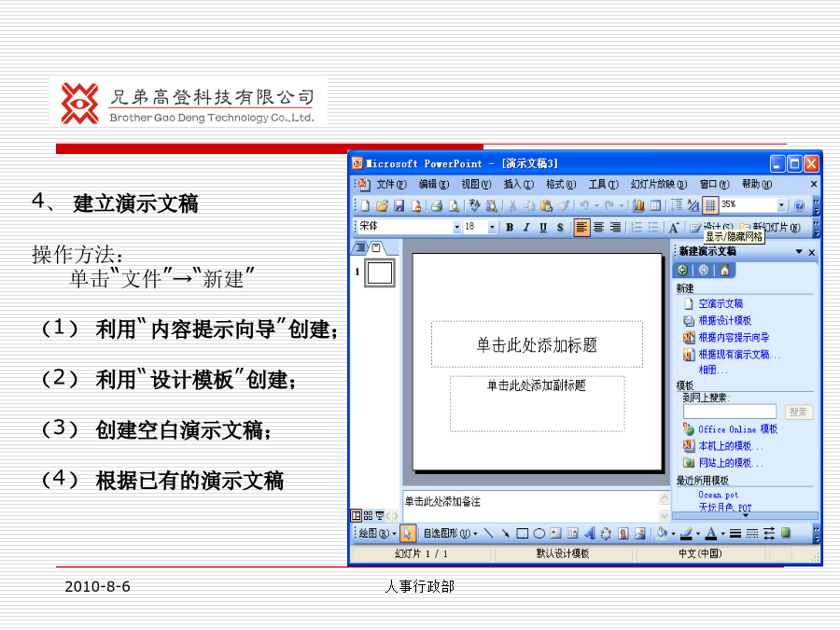Click the Insert Picture icon
Viewport: 840px width, 630px height.
click(x=640, y=534)
